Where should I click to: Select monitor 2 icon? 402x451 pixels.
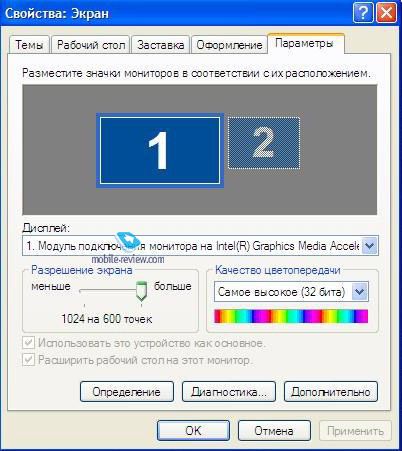tap(264, 143)
